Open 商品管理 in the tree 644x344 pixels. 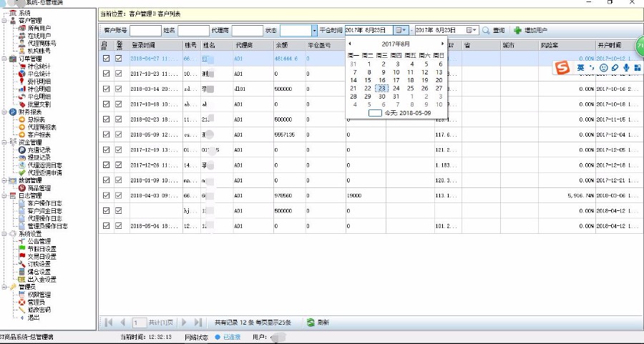coord(39,188)
